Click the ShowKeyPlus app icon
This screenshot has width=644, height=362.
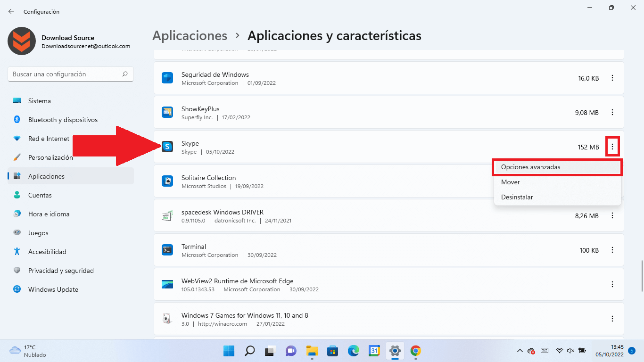coord(167,113)
